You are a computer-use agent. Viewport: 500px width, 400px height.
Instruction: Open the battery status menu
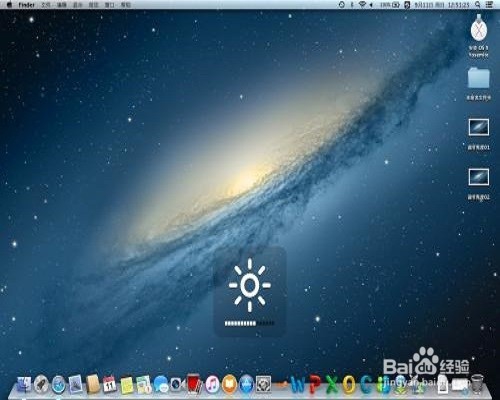[x=390, y=5]
